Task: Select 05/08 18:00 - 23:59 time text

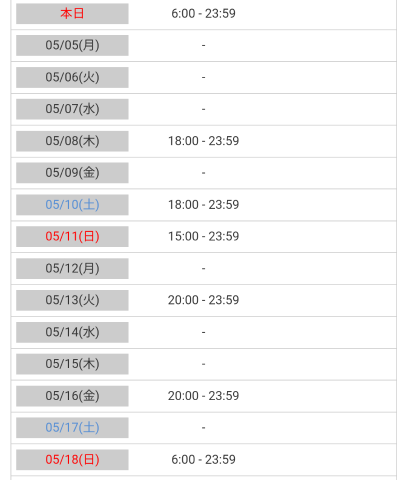Action: coord(203,141)
